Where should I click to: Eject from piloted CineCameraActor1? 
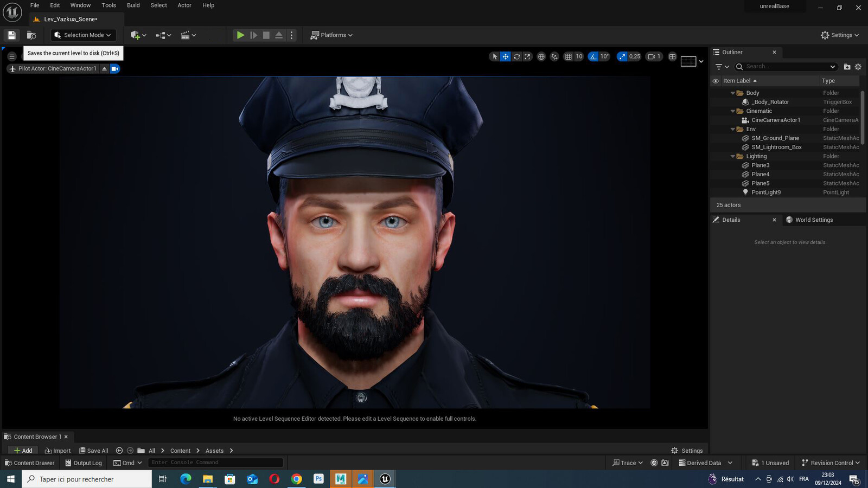(x=105, y=69)
